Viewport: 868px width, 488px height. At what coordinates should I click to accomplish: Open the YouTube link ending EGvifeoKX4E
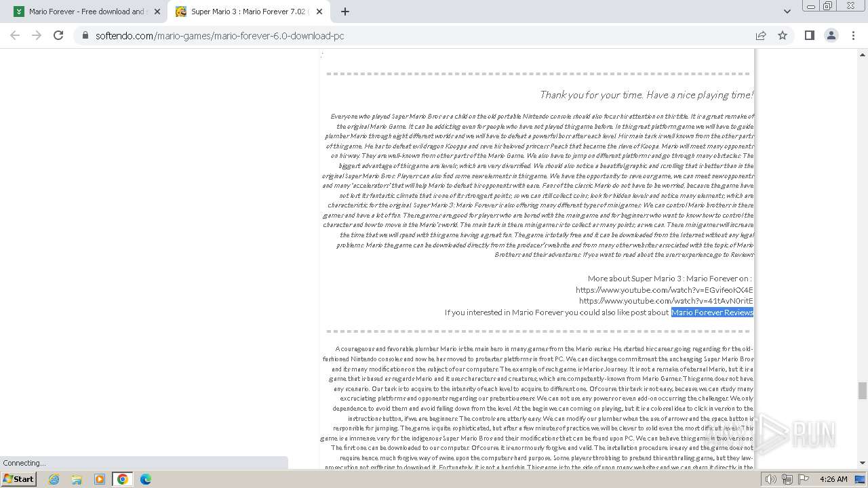point(665,289)
